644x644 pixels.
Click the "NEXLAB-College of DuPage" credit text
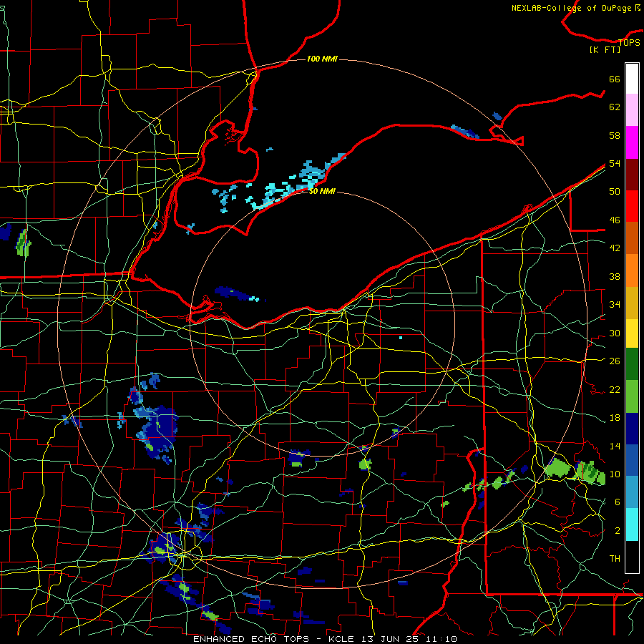pos(572,8)
